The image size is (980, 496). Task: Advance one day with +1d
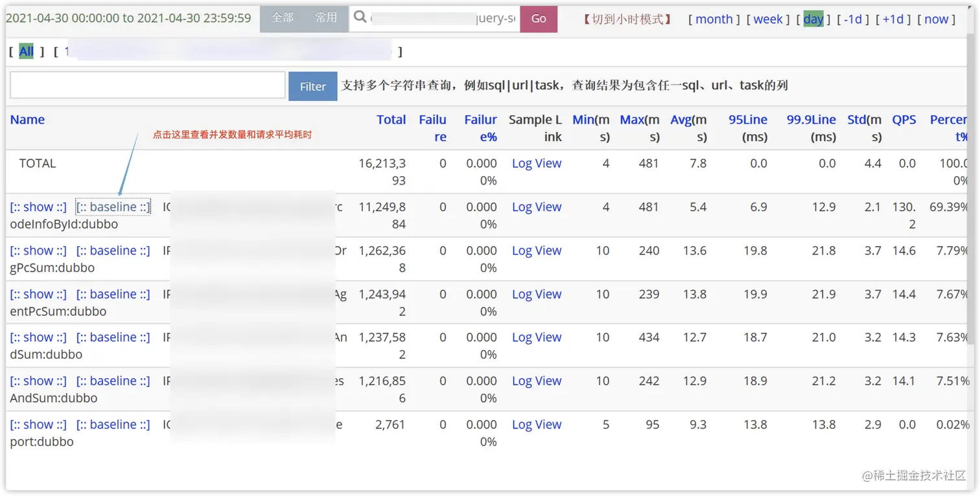click(893, 19)
